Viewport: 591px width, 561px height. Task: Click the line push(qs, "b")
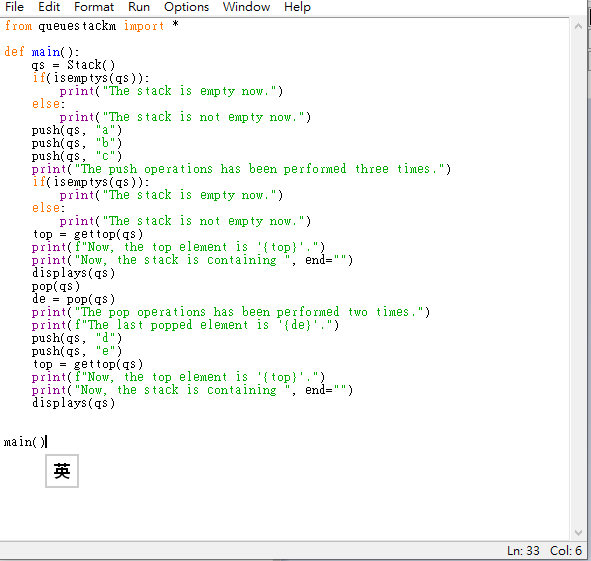(77, 143)
